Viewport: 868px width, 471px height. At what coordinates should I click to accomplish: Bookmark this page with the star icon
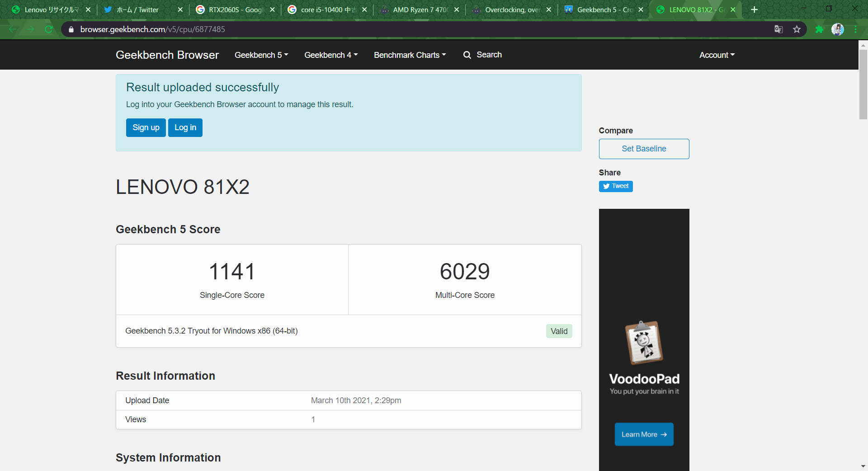(x=797, y=29)
